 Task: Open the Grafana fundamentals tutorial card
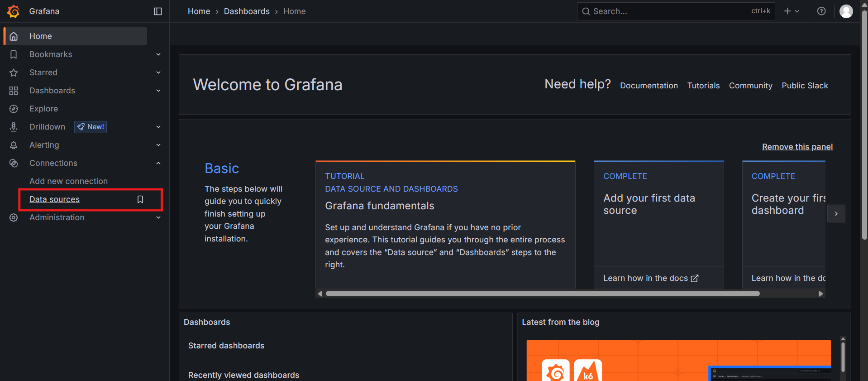point(445,224)
